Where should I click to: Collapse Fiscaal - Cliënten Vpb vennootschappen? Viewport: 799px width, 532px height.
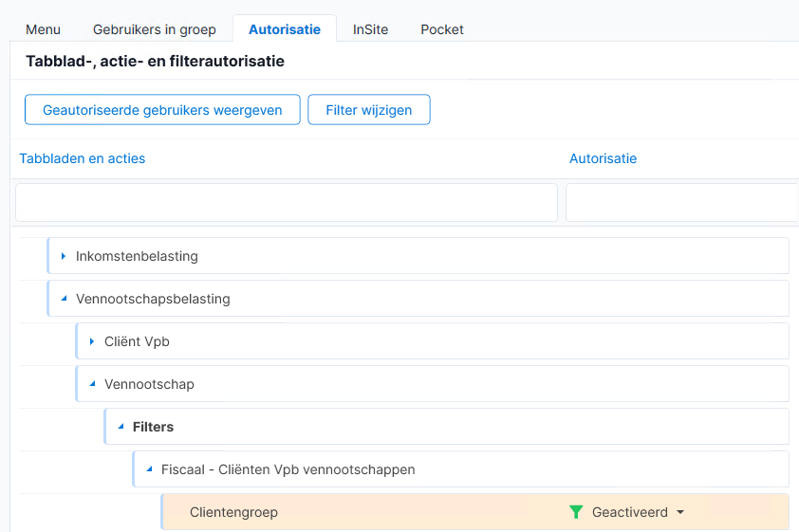click(x=149, y=469)
